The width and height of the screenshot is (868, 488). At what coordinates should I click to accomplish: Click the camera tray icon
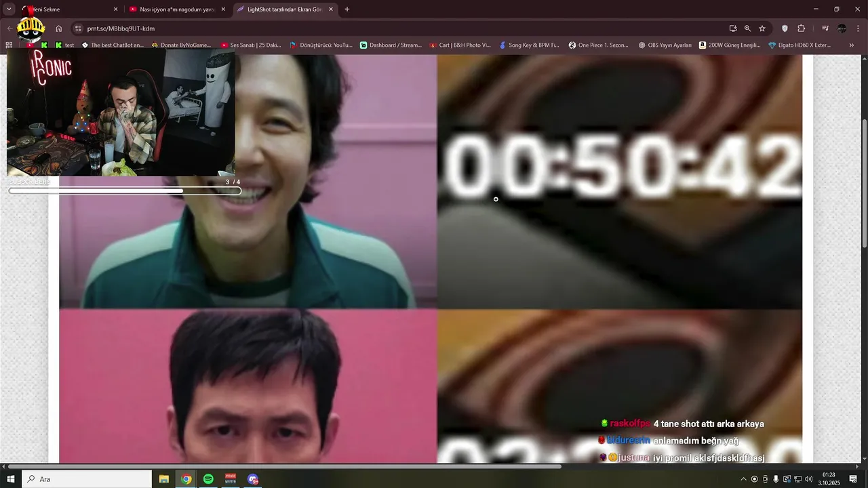pos(765,479)
